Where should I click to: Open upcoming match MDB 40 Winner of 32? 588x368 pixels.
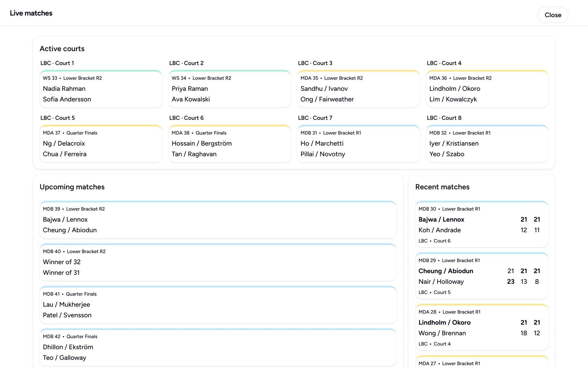[x=218, y=262]
